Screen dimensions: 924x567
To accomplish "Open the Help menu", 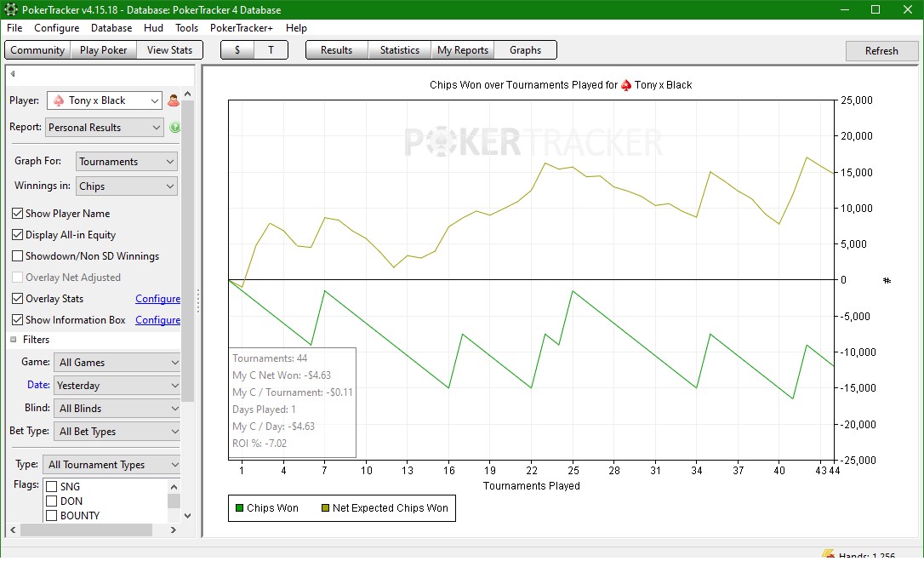I will 296,28.
